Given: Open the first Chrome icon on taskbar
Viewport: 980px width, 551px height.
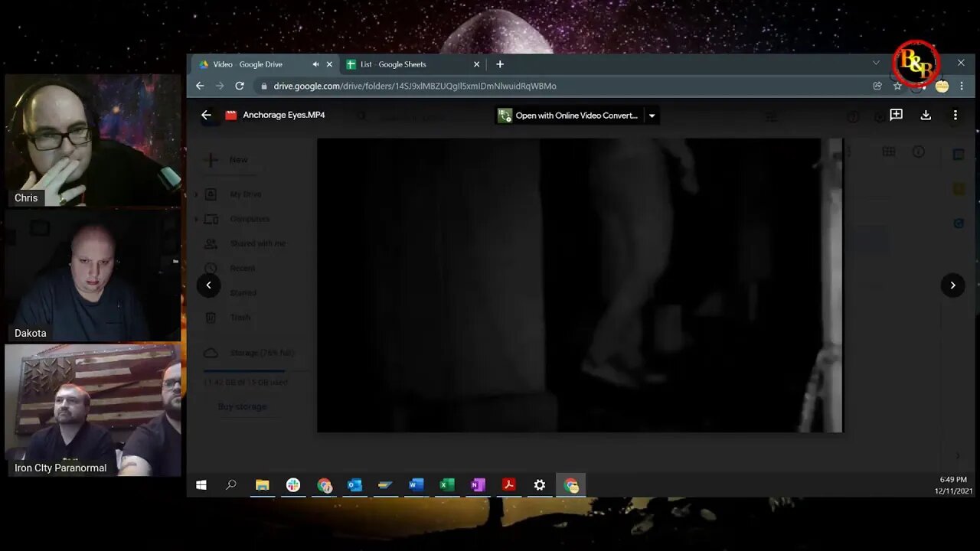Looking at the screenshot, I should pyautogui.click(x=325, y=484).
